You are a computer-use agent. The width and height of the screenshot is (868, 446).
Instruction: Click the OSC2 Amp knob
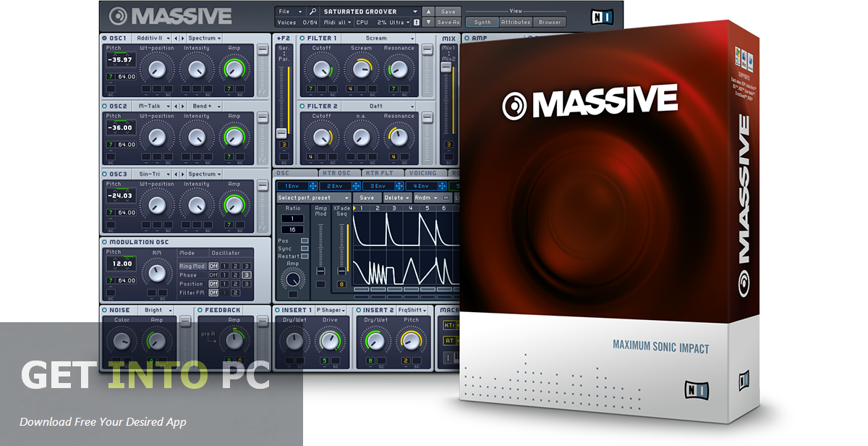pyautogui.click(x=234, y=138)
